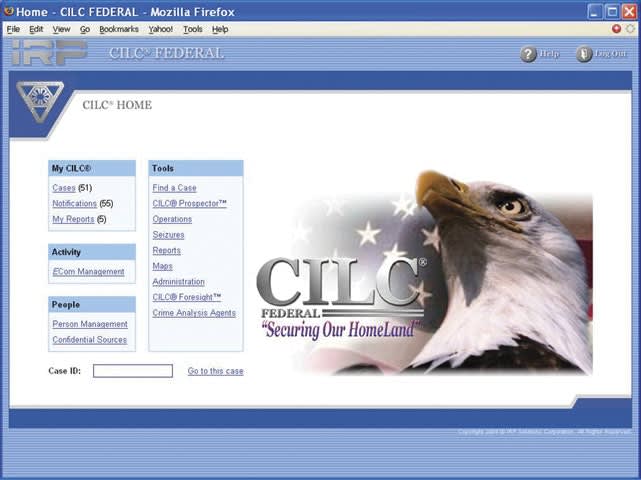Open the Yahoo! menu

tap(160, 29)
